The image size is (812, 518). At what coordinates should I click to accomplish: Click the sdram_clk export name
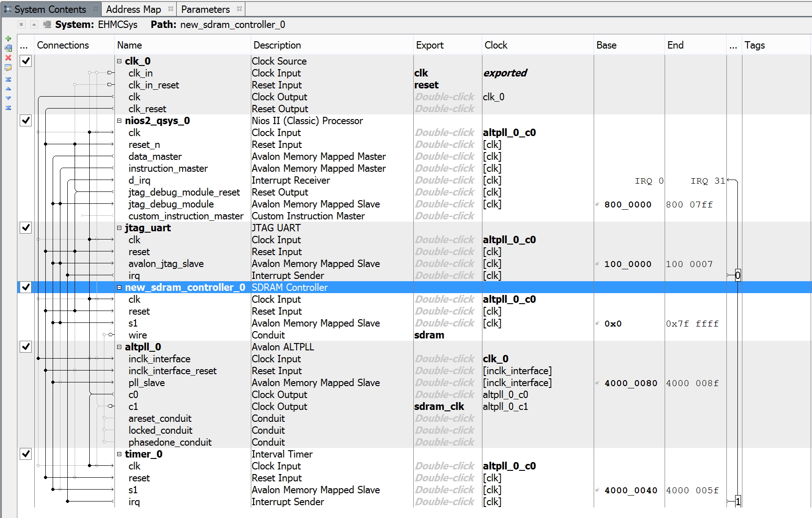(439, 406)
